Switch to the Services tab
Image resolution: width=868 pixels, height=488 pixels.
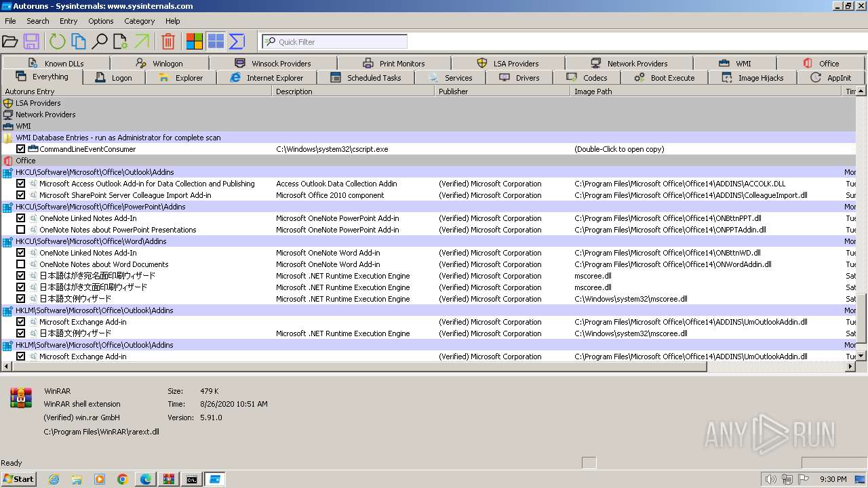[451, 78]
